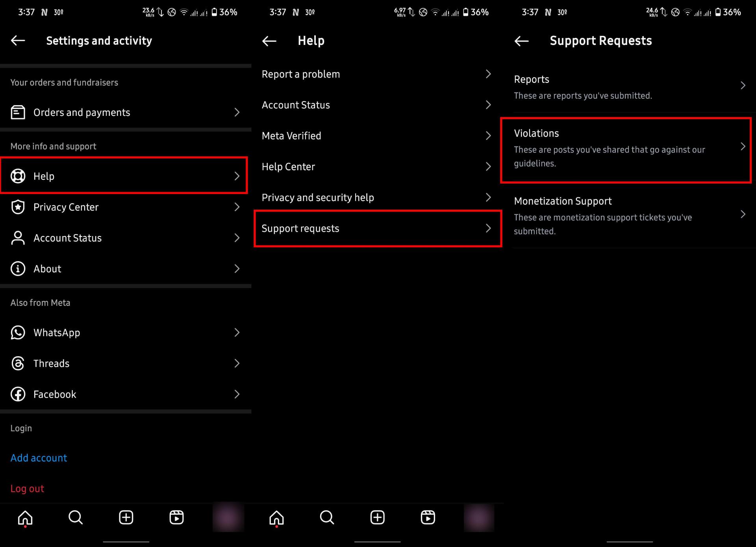Go back from Support Requests screen
The width and height of the screenshot is (756, 547).
pos(522,41)
